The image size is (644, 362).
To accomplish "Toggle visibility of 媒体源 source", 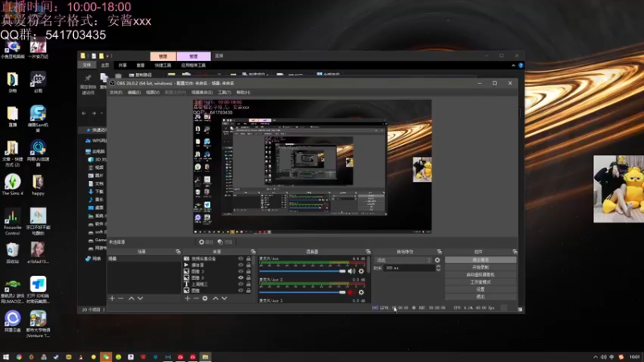I will click(241, 265).
